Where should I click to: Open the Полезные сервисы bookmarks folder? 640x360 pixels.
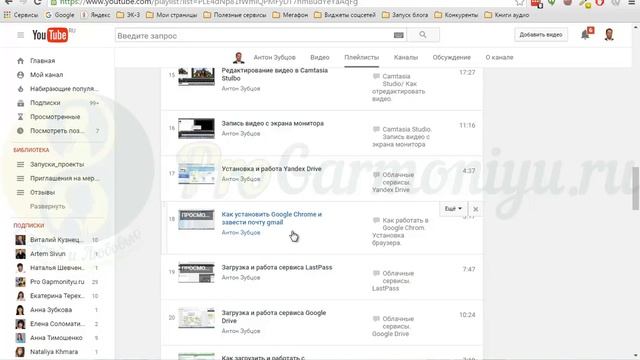pos(235,15)
